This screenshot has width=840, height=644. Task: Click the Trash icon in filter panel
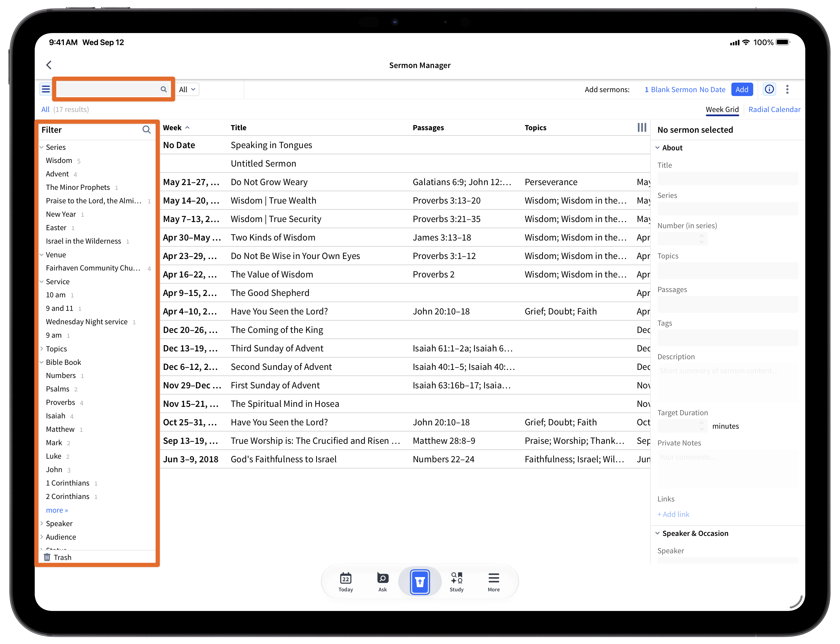pos(47,557)
